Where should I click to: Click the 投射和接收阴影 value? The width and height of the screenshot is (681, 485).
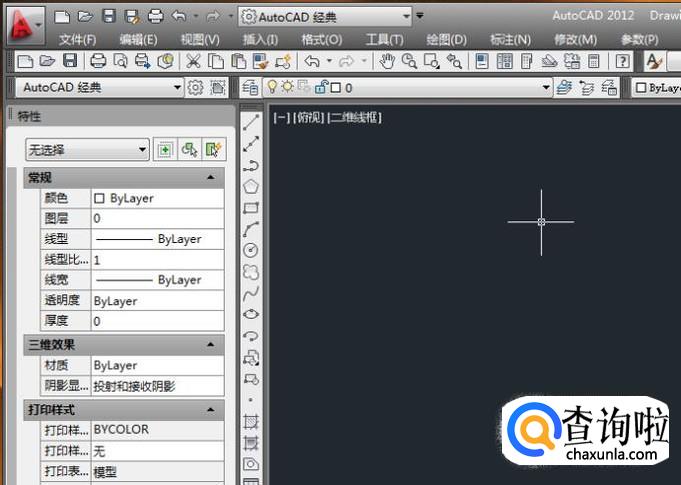click(158, 386)
